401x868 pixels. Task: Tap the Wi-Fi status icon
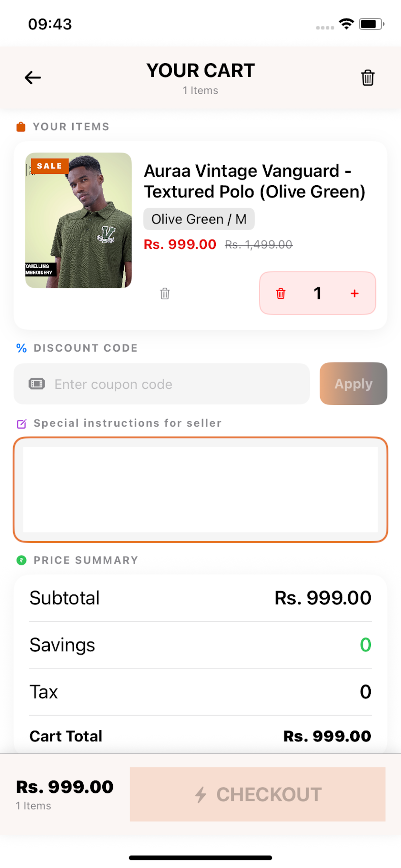(346, 24)
